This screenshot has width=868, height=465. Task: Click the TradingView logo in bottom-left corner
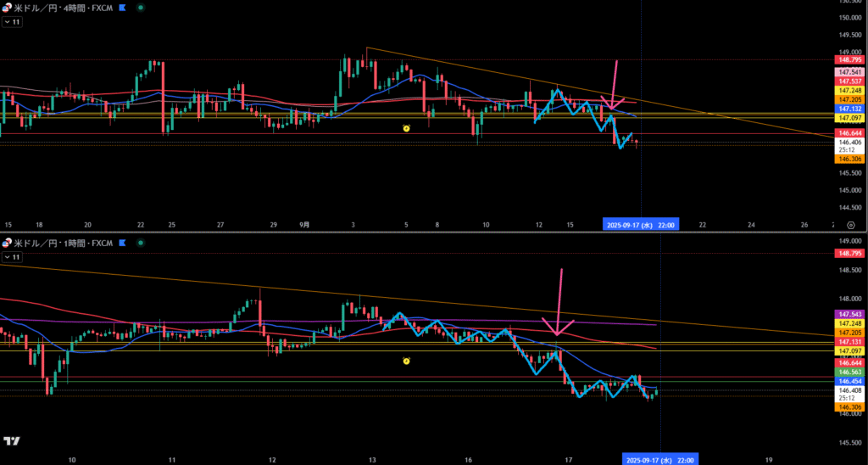(x=12, y=440)
